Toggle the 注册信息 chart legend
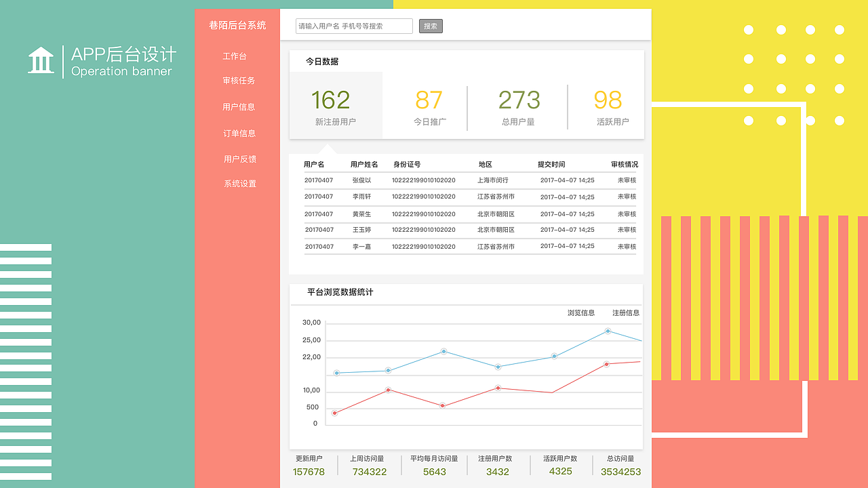Viewport: 868px width, 488px height. [x=627, y=312]
